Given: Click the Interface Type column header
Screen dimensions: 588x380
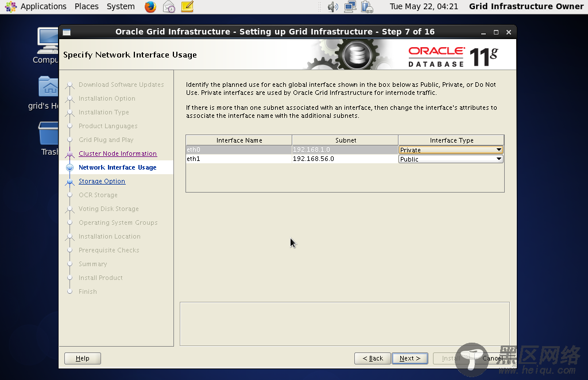Looking at the screenshot, I should [451, 140].
